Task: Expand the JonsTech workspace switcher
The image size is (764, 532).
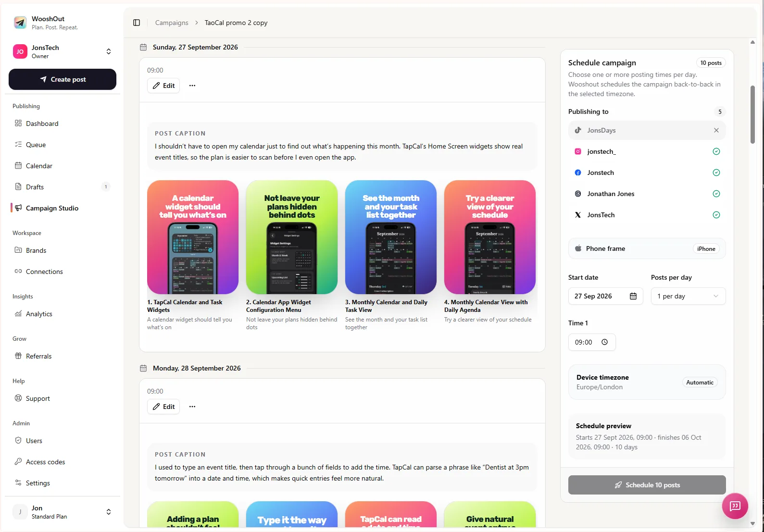Action: tap(109, 51)
